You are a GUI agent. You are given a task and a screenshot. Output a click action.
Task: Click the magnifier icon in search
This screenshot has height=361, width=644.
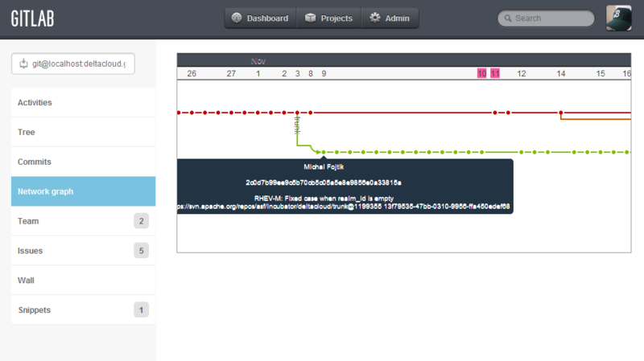coord(508,18)
